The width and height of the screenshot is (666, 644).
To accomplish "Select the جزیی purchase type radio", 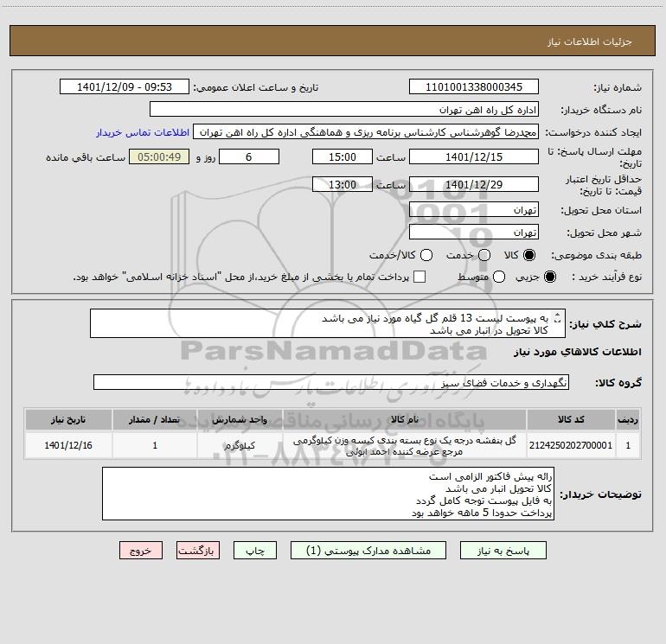I will coord(550,277).
